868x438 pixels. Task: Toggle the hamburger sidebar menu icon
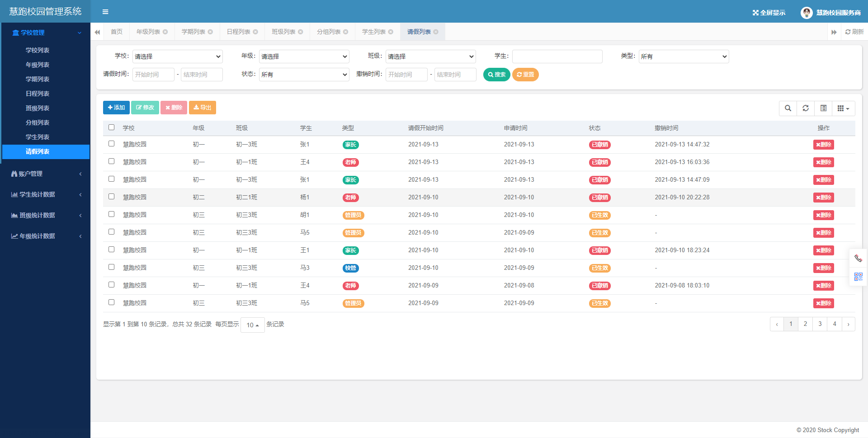tap(105, 12)
